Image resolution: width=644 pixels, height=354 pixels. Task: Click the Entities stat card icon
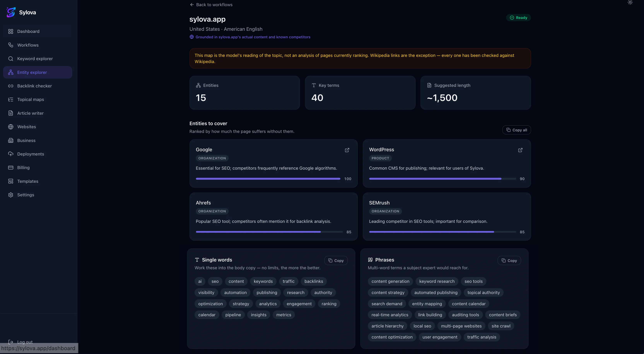(198, 85)
